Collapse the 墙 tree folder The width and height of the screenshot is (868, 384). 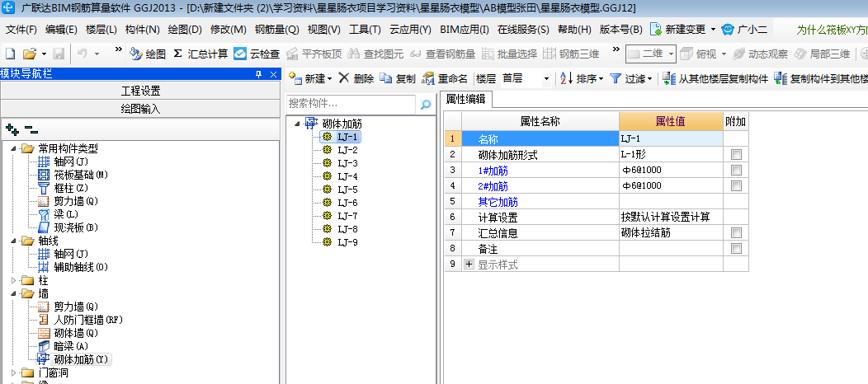(13, 294)
